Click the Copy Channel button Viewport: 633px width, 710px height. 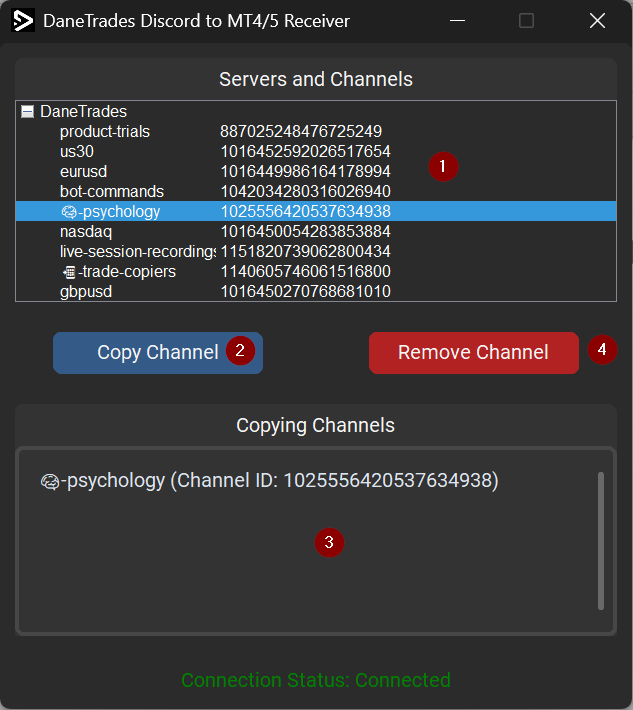pos(158,353)
